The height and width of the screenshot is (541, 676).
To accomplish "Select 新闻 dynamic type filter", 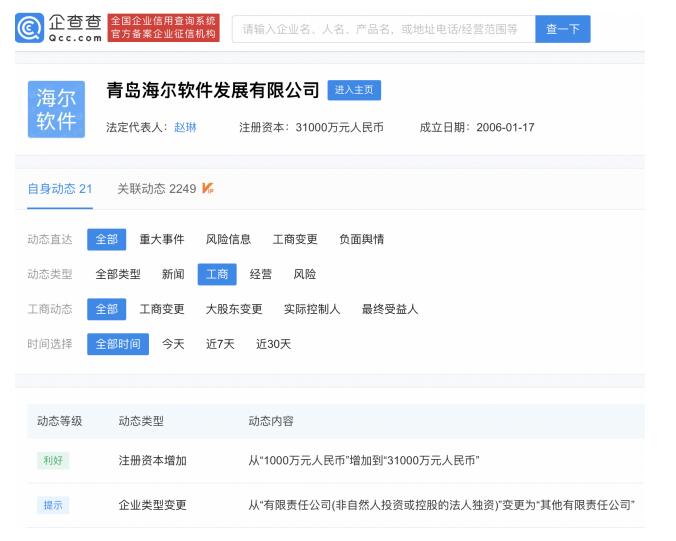I will (173, 274).
